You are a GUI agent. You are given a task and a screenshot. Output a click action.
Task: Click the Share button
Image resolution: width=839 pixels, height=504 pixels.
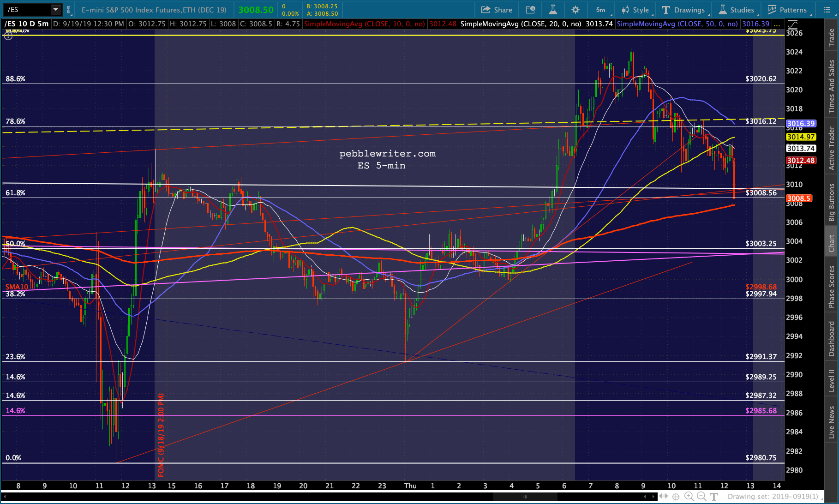pyautogui.click(x=497, y=10)
